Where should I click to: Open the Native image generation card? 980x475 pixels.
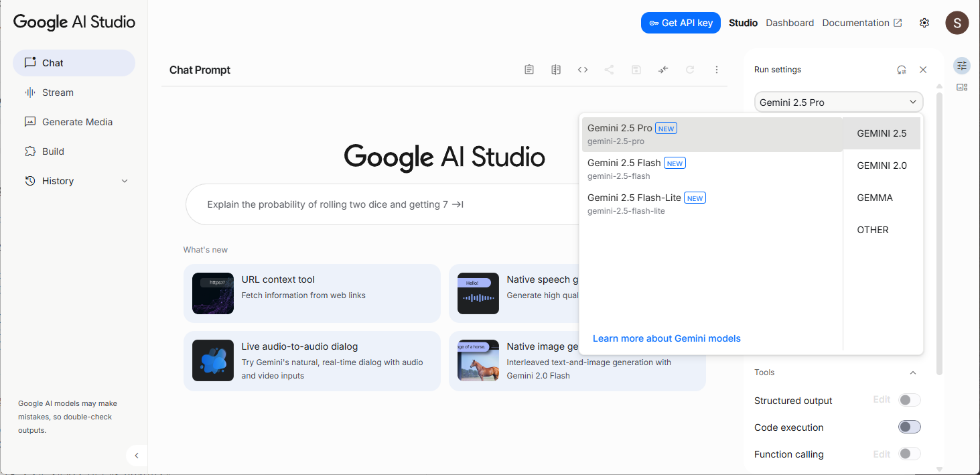(577, 360)
